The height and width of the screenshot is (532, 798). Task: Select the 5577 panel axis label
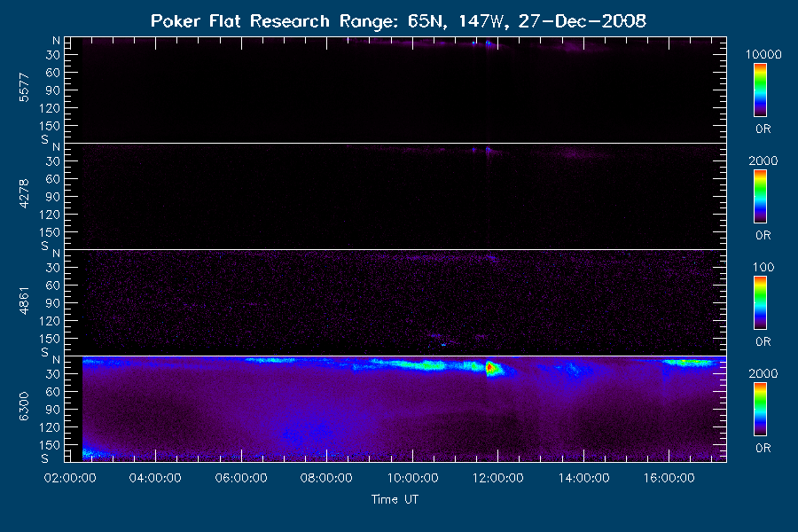point(24,88)
